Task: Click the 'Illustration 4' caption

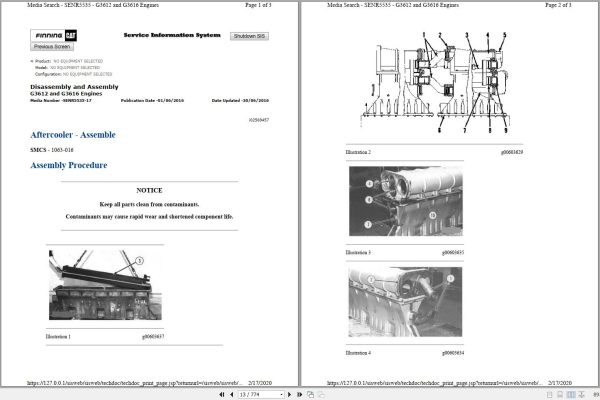Action: [358, 353]
